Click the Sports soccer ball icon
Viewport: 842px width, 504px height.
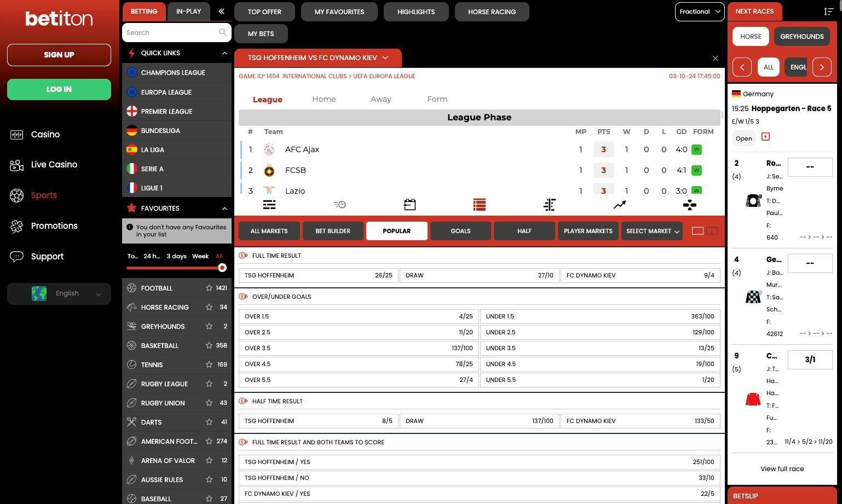click(16, 195)
